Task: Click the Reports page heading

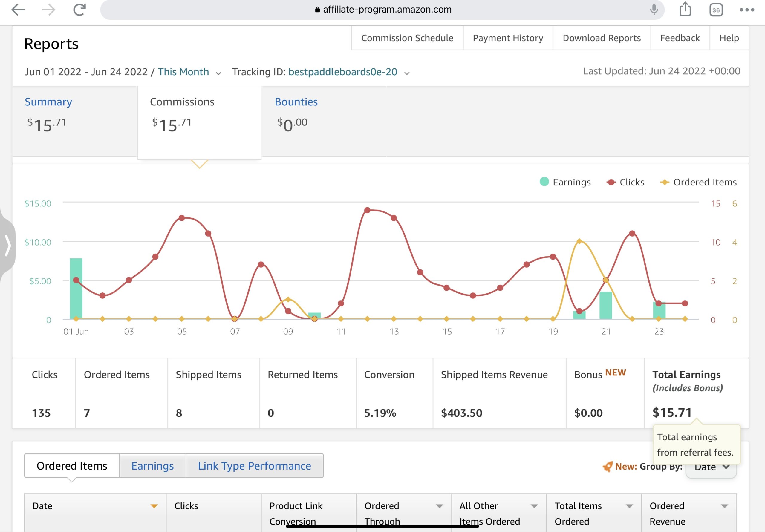Action: point(51,44)
